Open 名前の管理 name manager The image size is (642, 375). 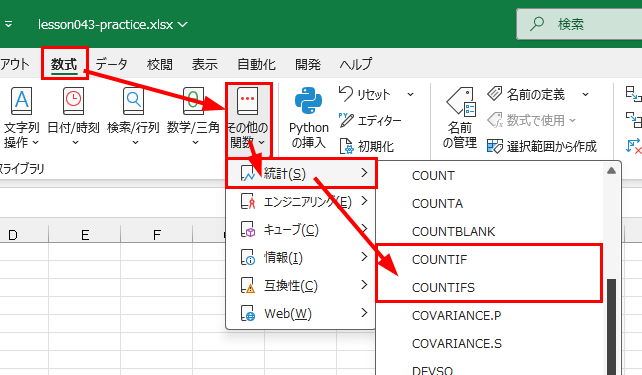[460, 119]
